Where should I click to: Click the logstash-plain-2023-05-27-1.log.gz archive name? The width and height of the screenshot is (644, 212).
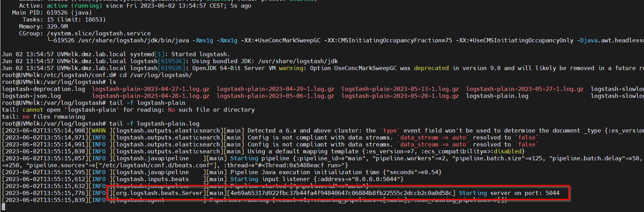[524, 89]
